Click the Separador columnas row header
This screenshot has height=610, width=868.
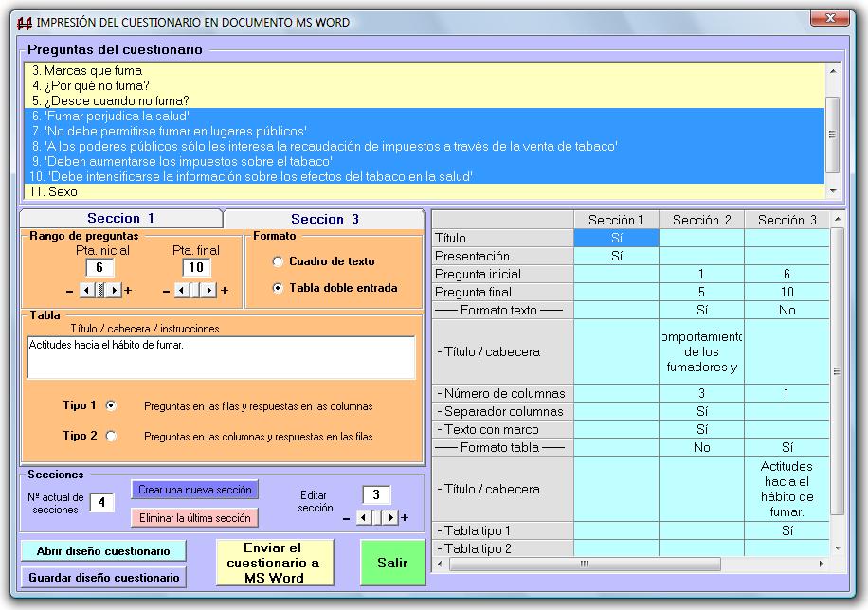pos(502,411)
